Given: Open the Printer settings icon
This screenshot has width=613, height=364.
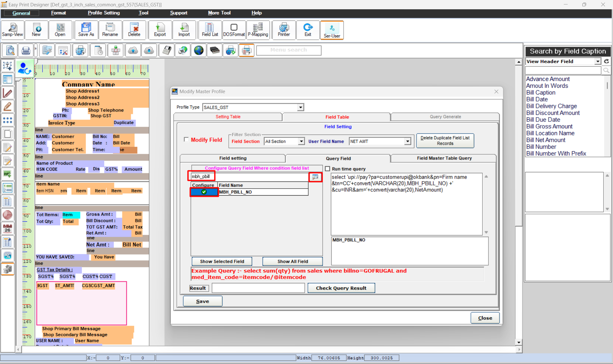Looking at the screenshot, I should click(283, 30).
